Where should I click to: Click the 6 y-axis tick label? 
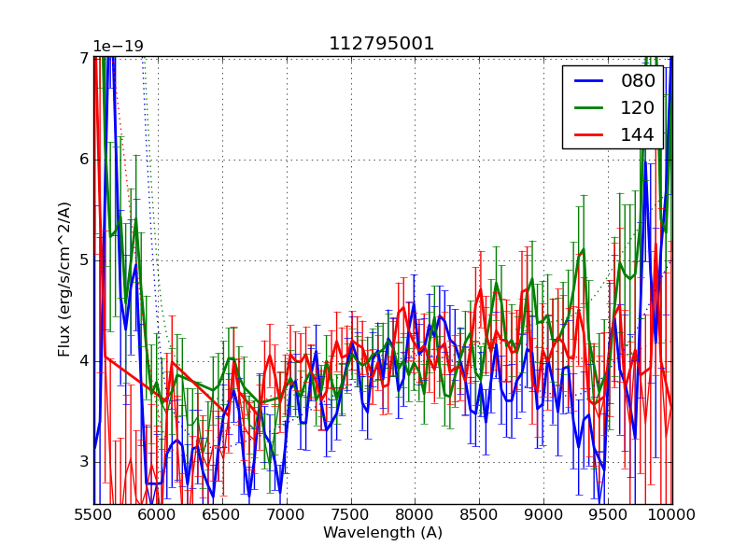pyautogui.click(x=83, y=159)
